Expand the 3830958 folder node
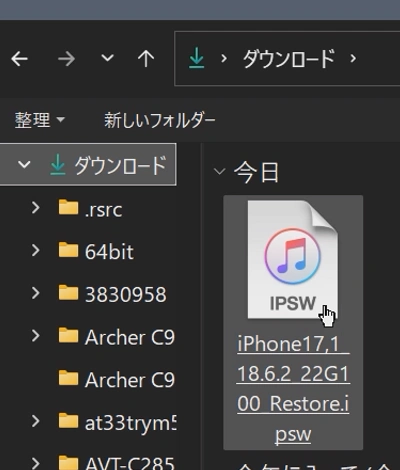 click(x=36, y=293)
